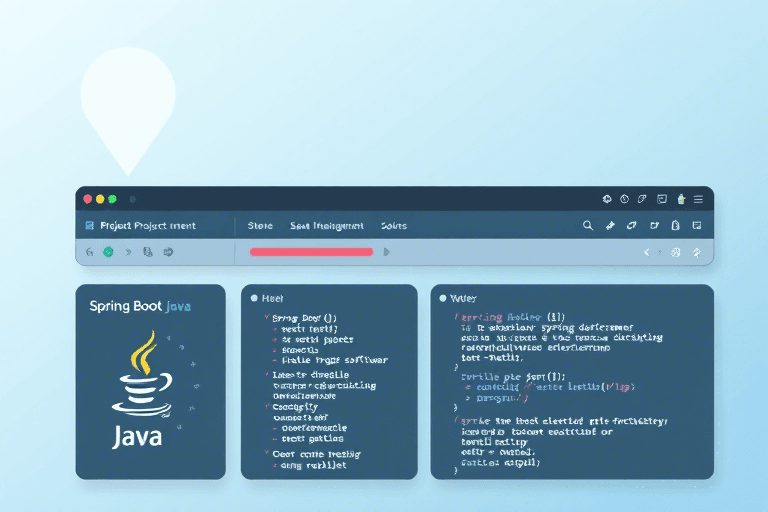
Task: Click the gear icon in the title bar
Action: click(x=606, y=199)
